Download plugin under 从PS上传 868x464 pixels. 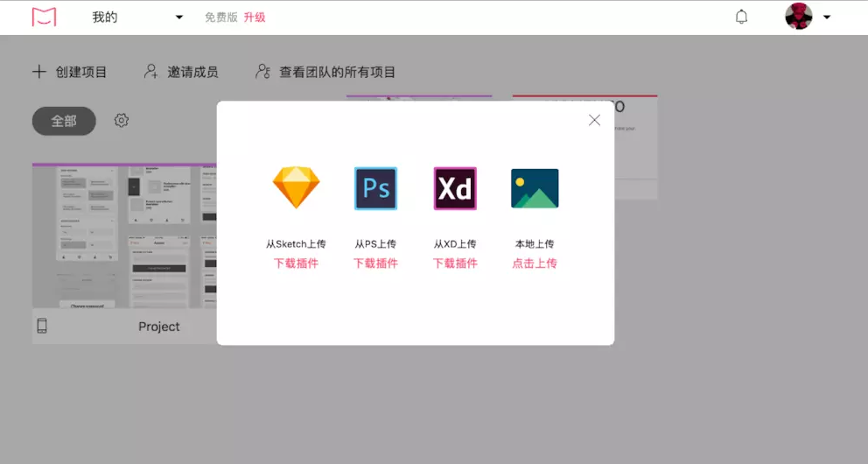(376, 264)
